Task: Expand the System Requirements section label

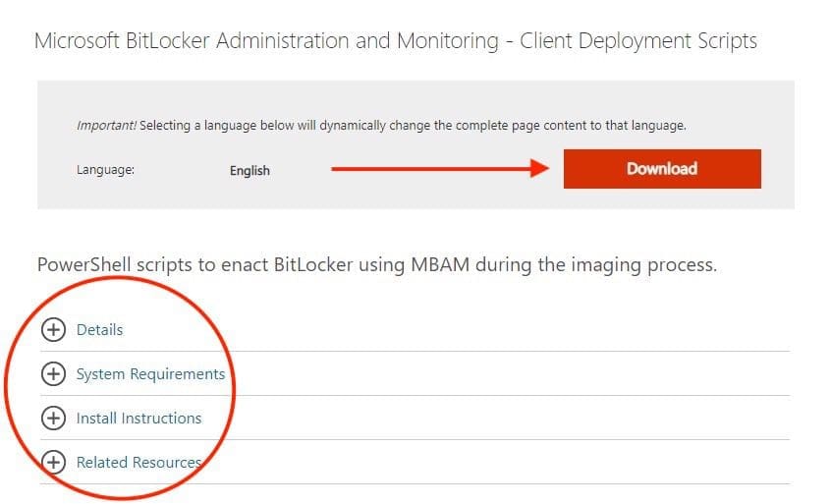Action: click(x=150, y=374)
